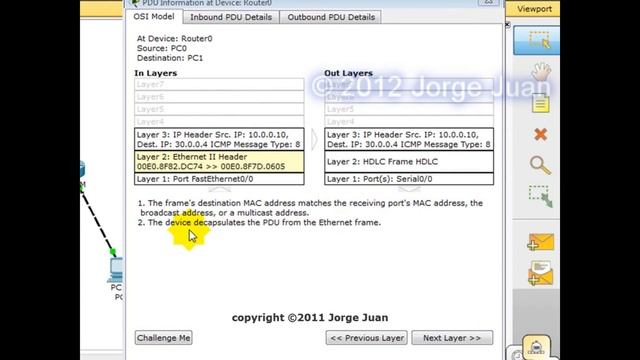The height and width of the screenshot is (360, 640).
Task: Advance with the Next Layer button
Action: [452, 338]
